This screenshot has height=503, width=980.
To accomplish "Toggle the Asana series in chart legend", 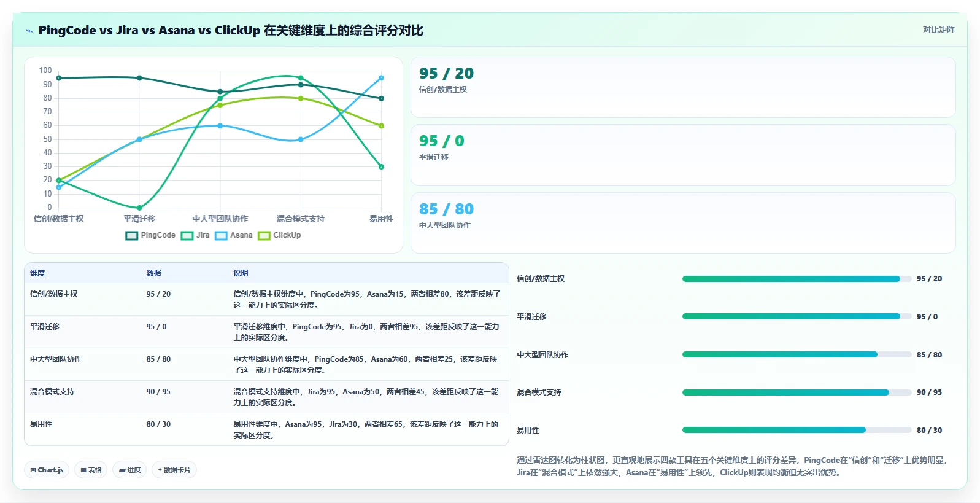I will tap(233, 235).
